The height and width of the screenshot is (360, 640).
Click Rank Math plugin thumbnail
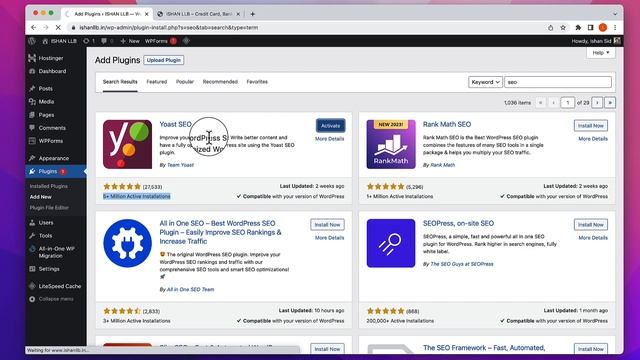tap(391, 144)
